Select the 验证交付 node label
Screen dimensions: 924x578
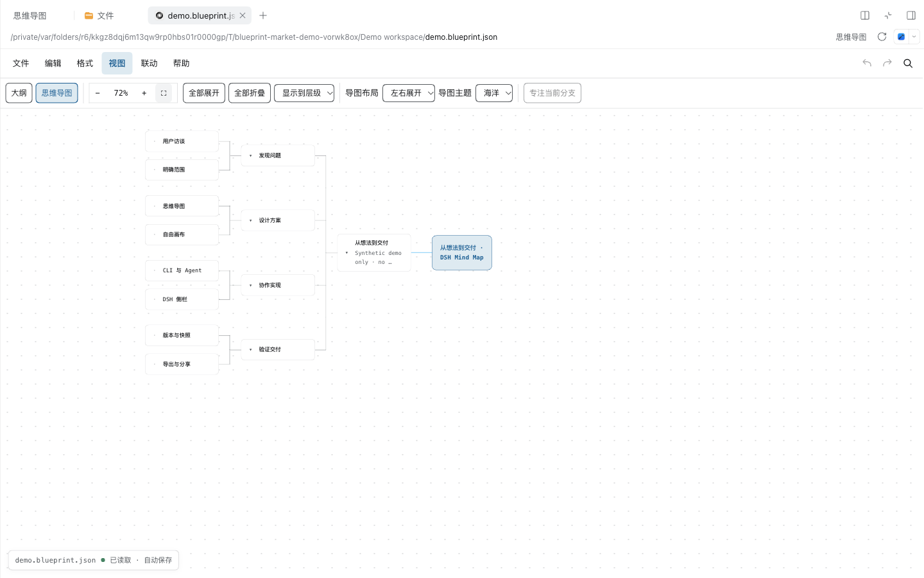(270, 349)
